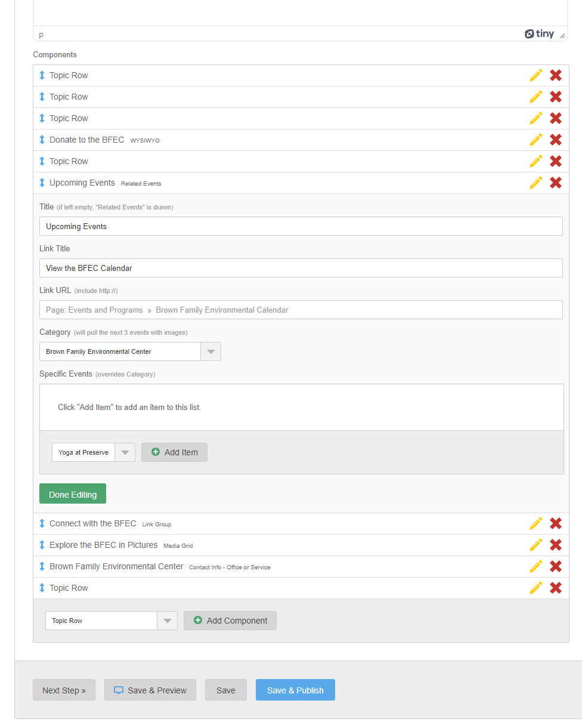Remove the Connect with the BFEC component
Screen dimensions: 582x728
pos(555,523)
